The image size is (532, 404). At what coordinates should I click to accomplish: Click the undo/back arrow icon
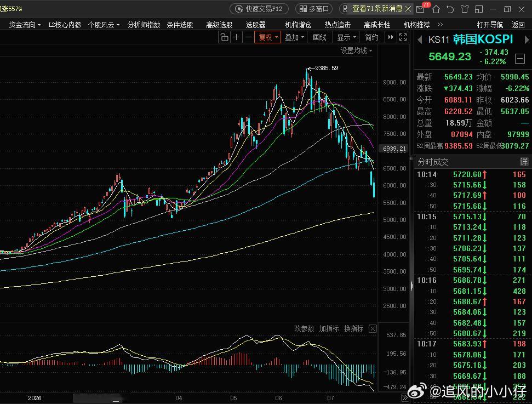pyautogui.click(x=450, y=9)
